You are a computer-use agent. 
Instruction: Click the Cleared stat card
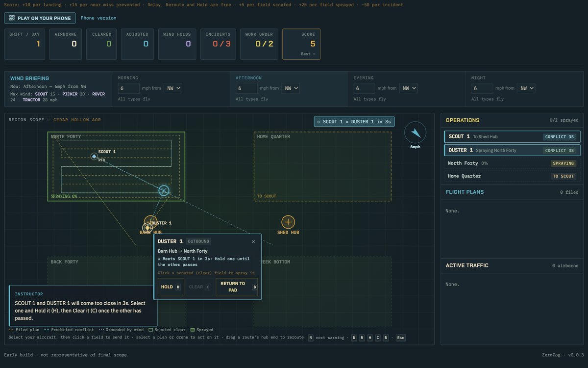[x=101, y=44]
